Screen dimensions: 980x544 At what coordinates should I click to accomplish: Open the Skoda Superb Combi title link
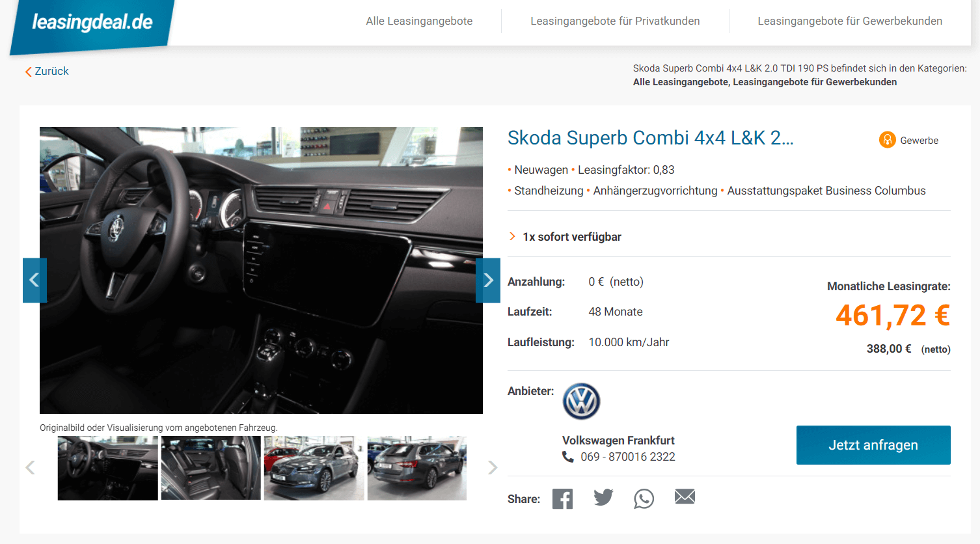[x=651, y=138]
